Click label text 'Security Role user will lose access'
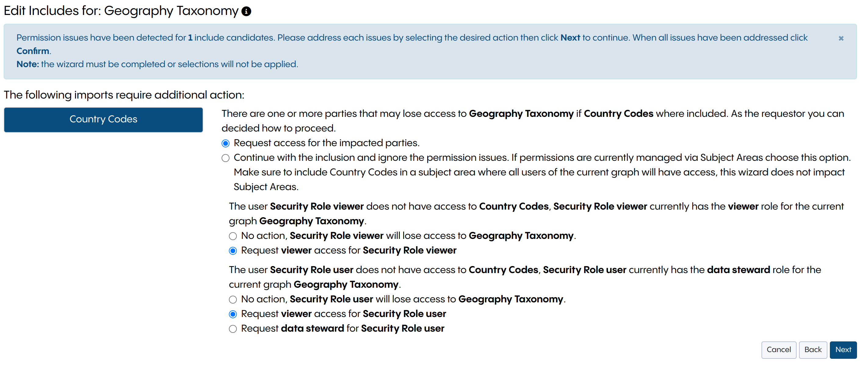The height and width of the screenshot is (371, 868). [403, 299]
